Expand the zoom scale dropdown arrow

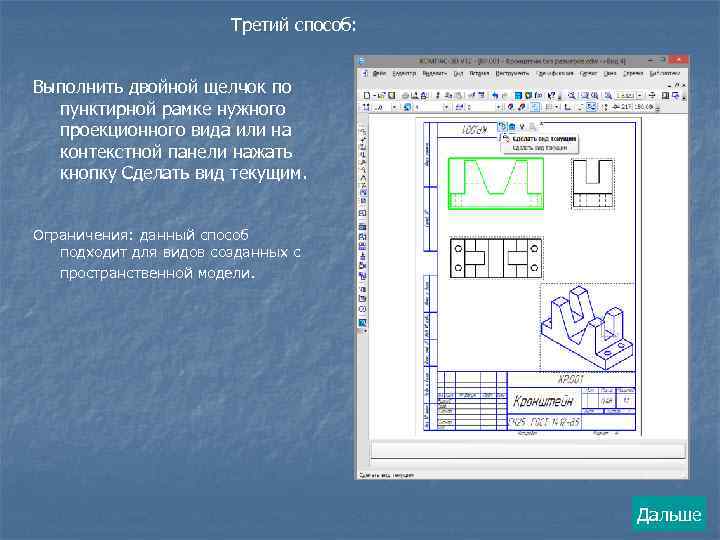click(640, 96)
